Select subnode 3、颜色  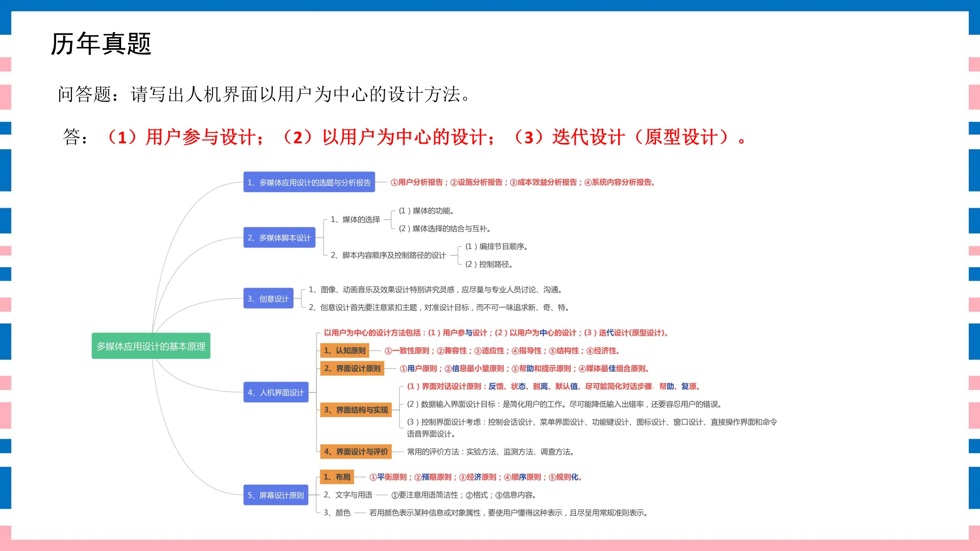(337, 513)
